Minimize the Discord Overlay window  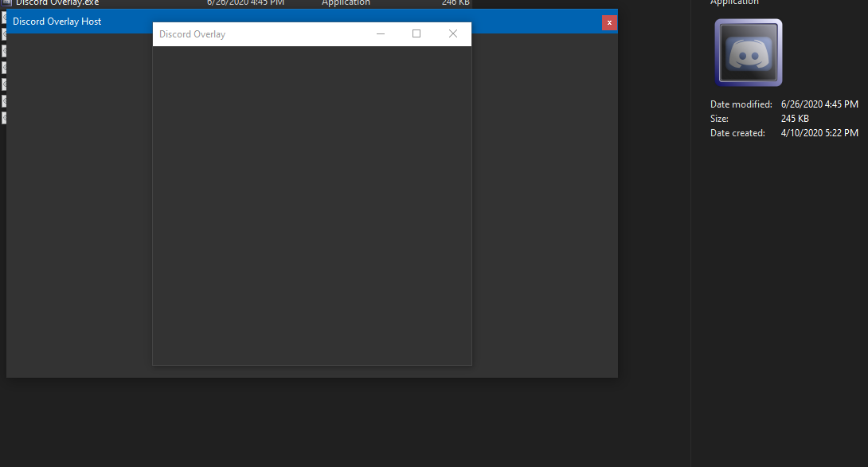[x=381, y=33]
